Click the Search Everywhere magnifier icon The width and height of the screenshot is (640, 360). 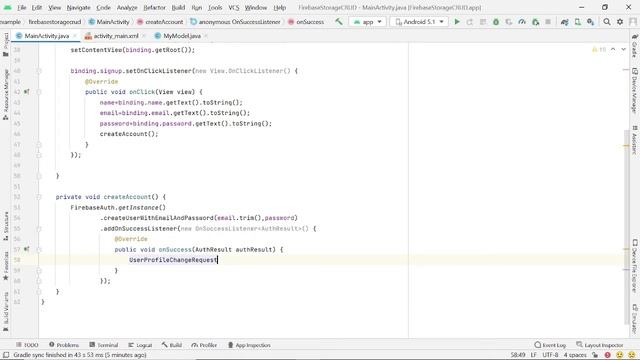(607, 22)
